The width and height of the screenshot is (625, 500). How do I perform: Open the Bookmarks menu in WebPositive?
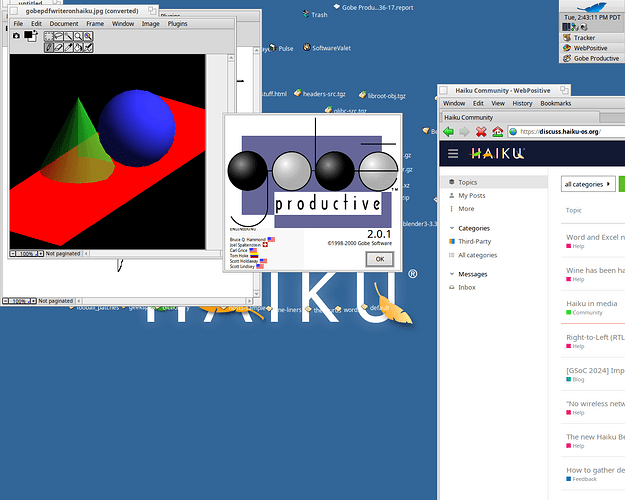pyautogui.click(x=556, y=103)
